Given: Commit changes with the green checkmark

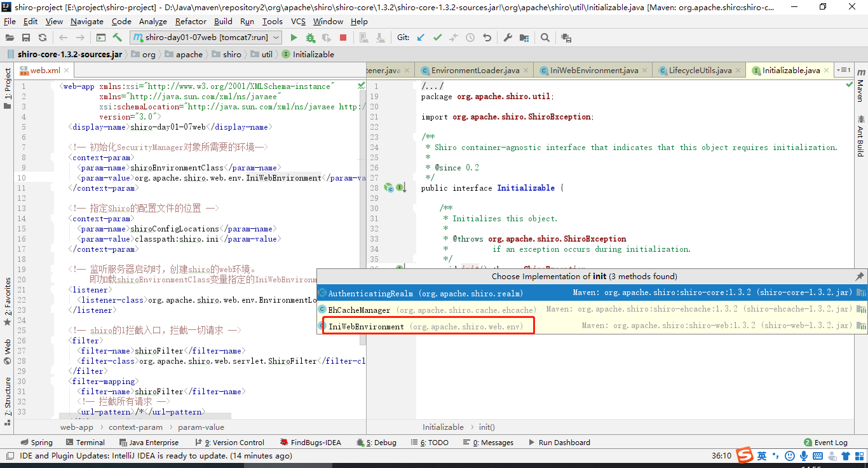Looking at the screenshot, I should [x=437, y=38].
